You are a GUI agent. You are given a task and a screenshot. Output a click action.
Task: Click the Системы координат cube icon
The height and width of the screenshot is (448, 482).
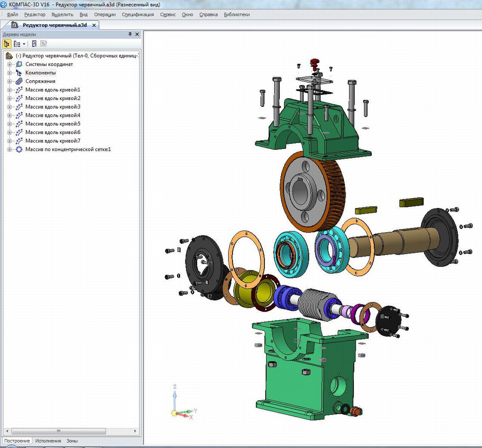click(x=19, y=64)
